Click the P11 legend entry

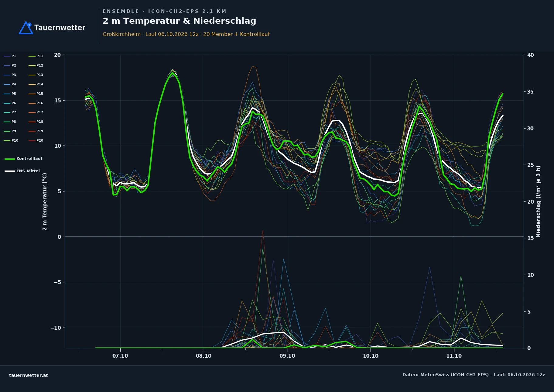[x=36, y=56]
